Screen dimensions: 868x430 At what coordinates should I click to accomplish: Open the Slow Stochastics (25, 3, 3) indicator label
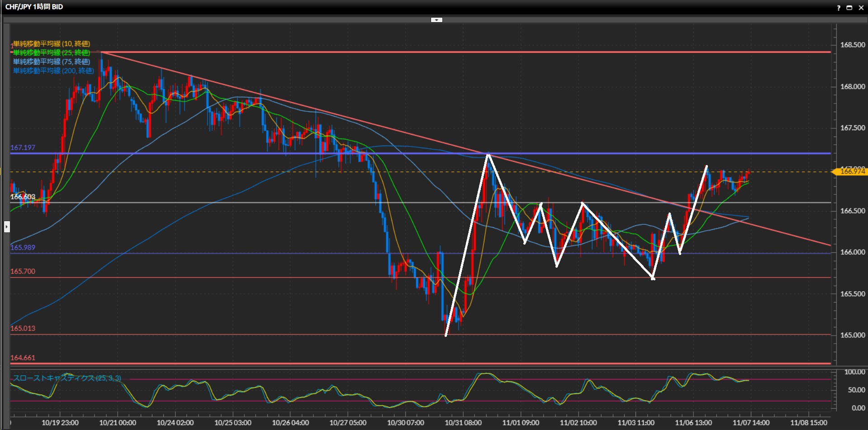[67, 378]
